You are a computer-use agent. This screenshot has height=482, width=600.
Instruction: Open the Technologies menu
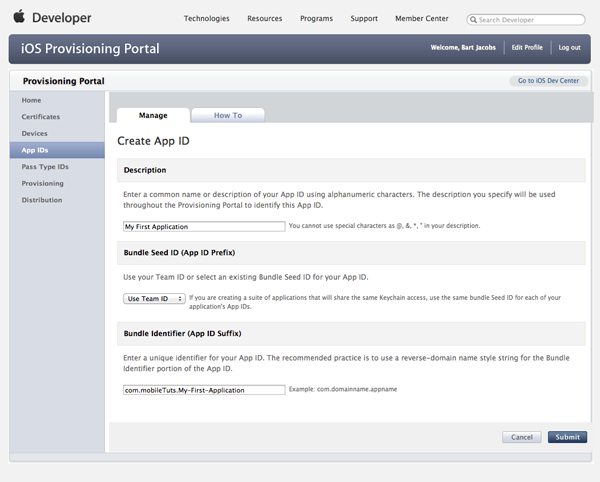[207, 18]
